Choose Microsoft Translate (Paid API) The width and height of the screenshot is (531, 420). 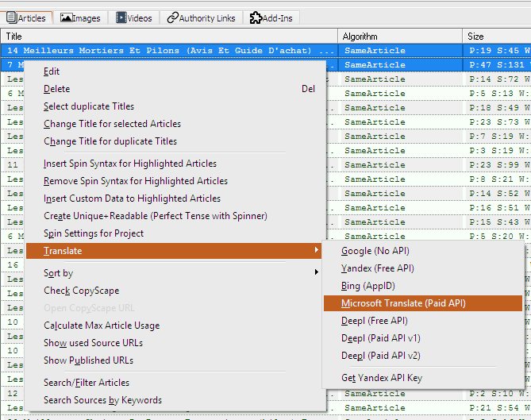point(403,303)
